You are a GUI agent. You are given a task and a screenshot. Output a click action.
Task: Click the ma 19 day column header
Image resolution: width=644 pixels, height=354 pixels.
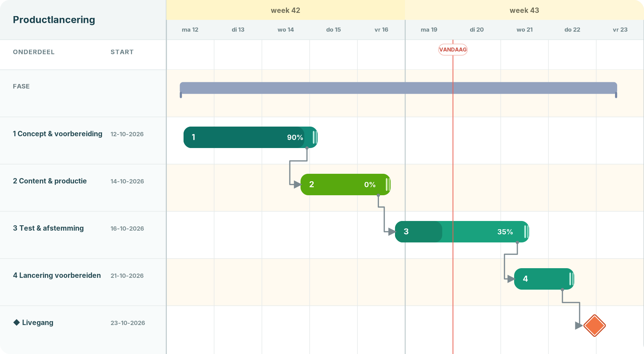click(x=429, y=30)
